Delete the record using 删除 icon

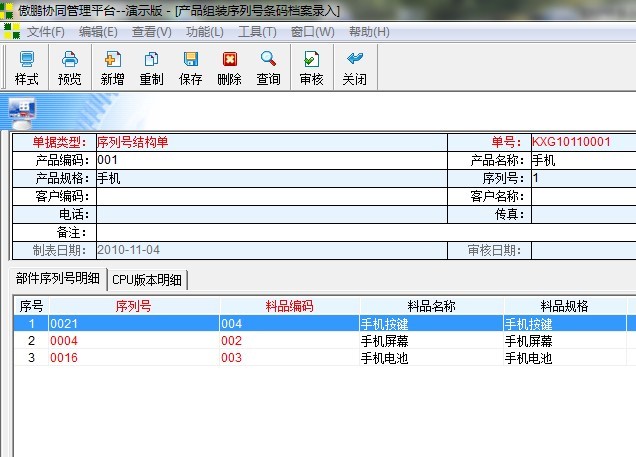tap(229, 68)
